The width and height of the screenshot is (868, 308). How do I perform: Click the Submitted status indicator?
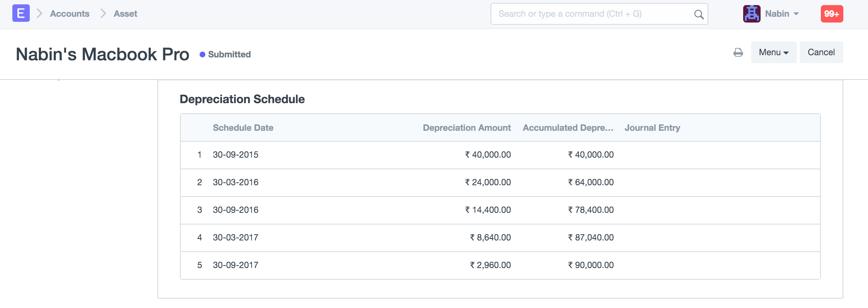click(225, 54)
